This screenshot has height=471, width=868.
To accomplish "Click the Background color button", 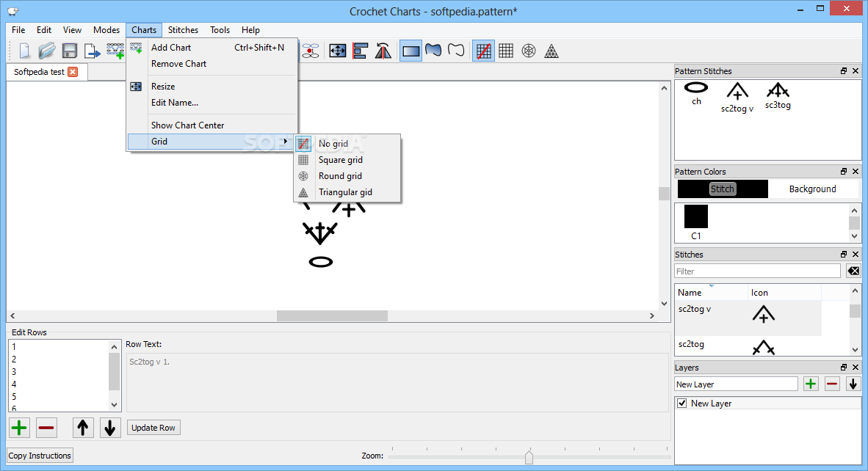I will click(812, 189).
